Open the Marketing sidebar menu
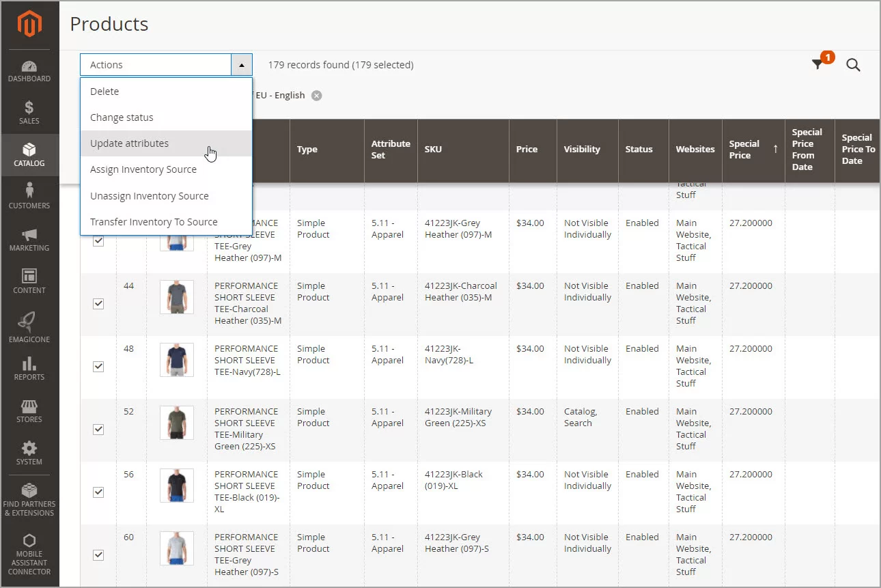The height and width of the screenshot is (588, 881). tap(29, 240)
